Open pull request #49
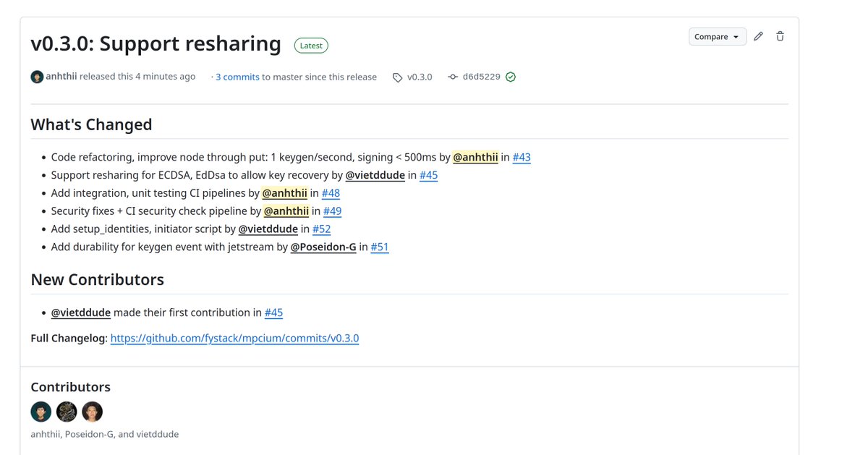The height and width of the screenshot is (455, 868). (332, 211)
